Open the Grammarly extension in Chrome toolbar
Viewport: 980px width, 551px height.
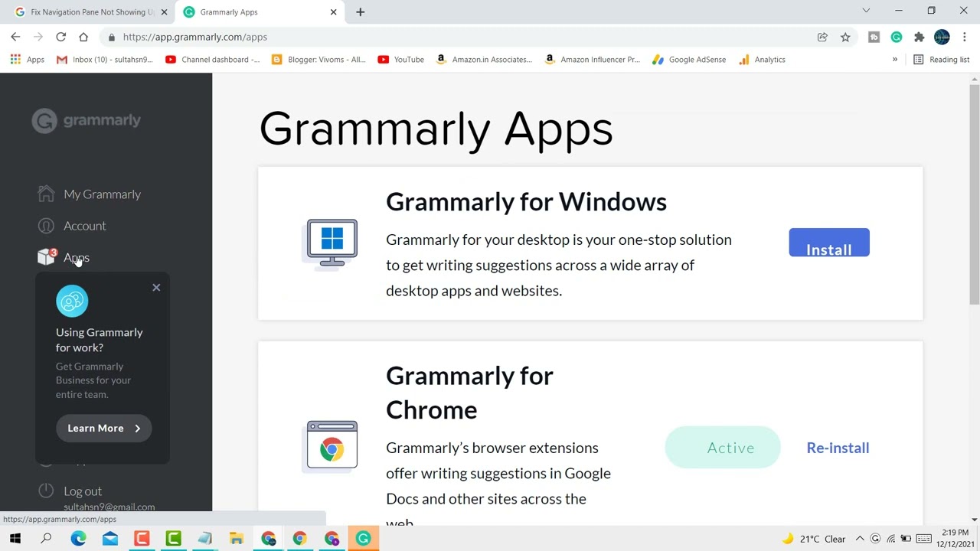pyautogui.click(x=897, y=37)
